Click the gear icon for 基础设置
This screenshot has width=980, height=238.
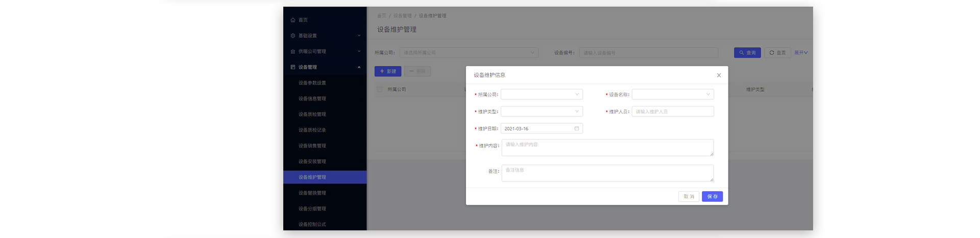click(293, 36)
